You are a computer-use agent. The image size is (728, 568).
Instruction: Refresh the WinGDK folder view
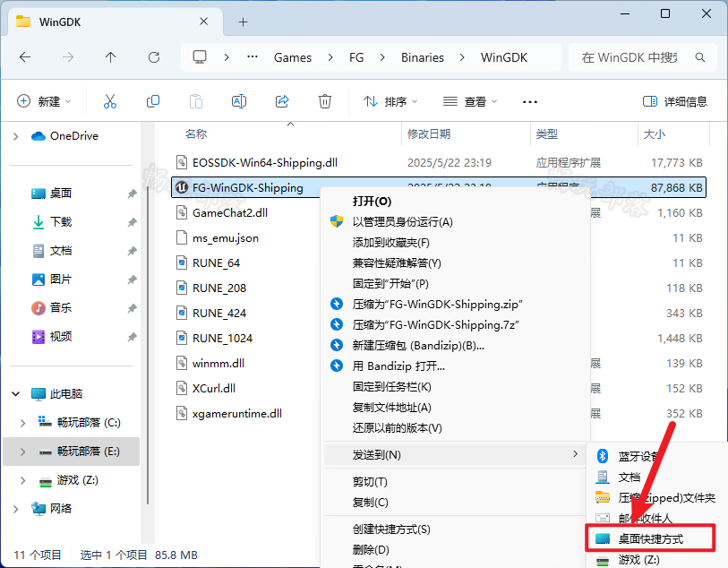click(x=154, y=57)
